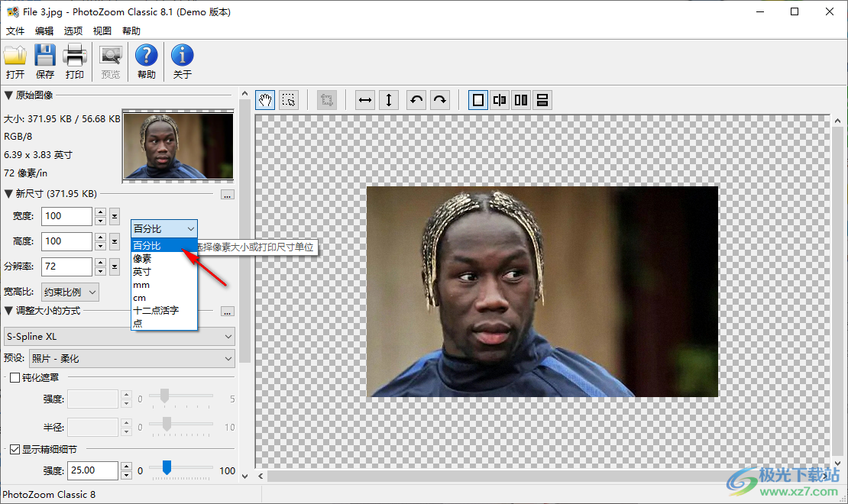Open 高度 preset list arrow button
The width and height of the screenshot is (848, 504).
tap(115, 241)
